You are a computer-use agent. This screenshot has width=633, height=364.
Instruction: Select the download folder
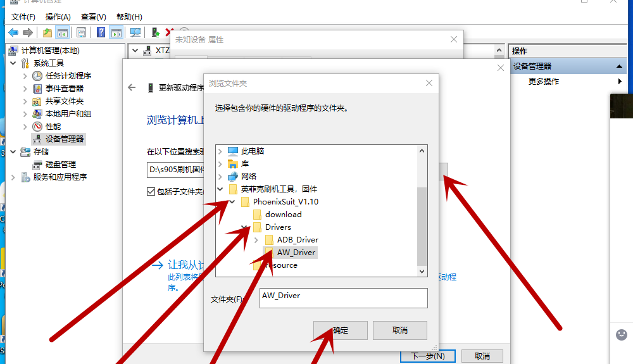(x=284, y=214)
